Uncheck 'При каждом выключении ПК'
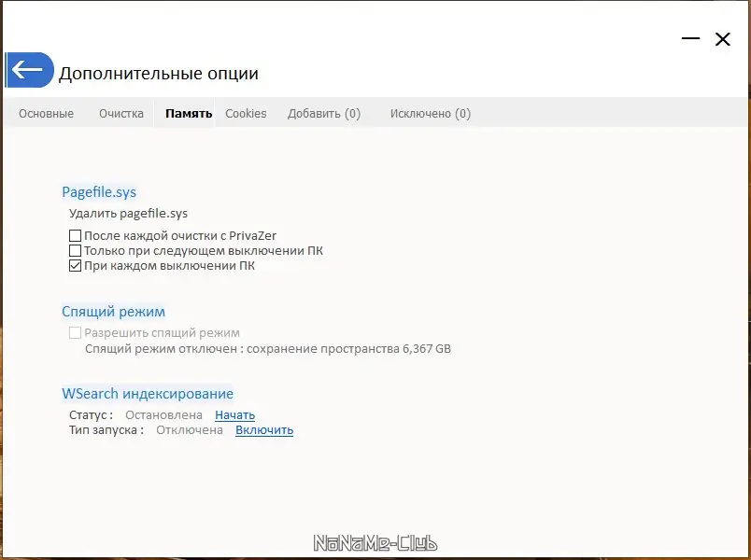Image resolution: width=751 pixels, height=560 pixels. coord(75,265)
